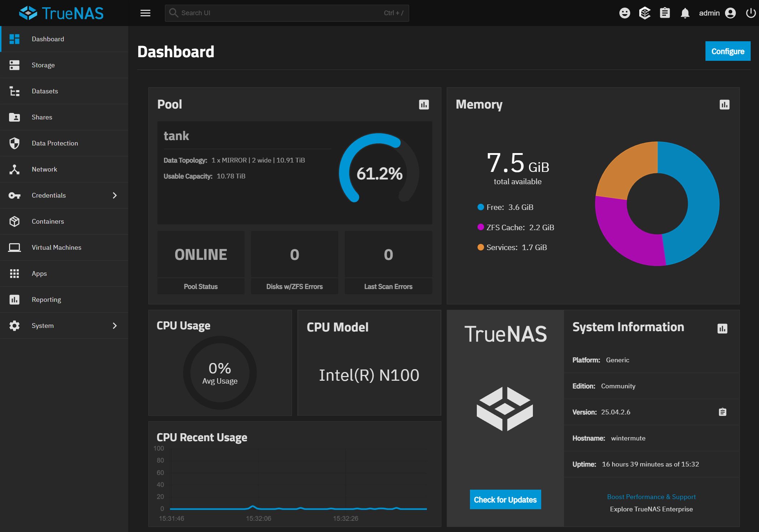Viewport: 759px width, 532px height.
Task: Click the power button icon
Action: click(751, 13)
